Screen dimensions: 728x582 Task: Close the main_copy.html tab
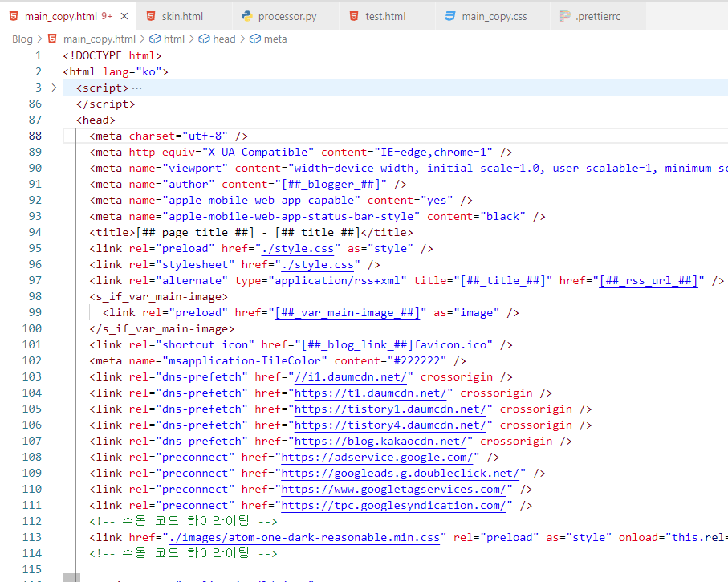[124, 16]
